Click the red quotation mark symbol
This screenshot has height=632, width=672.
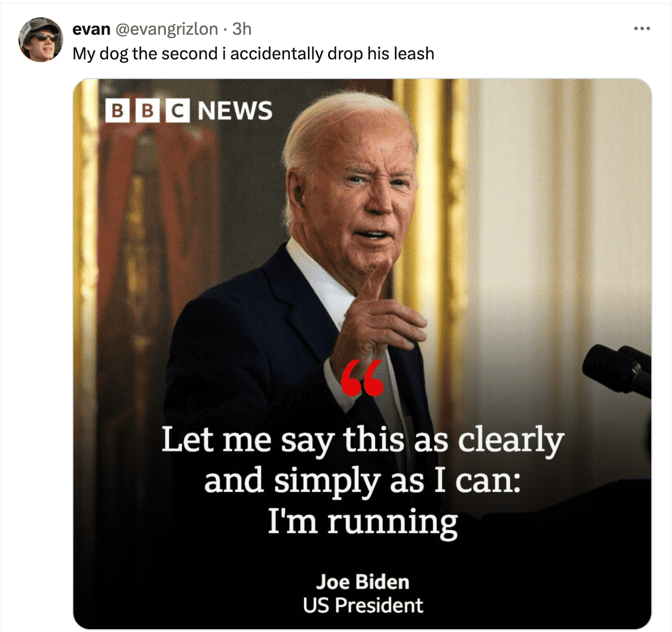362,378
